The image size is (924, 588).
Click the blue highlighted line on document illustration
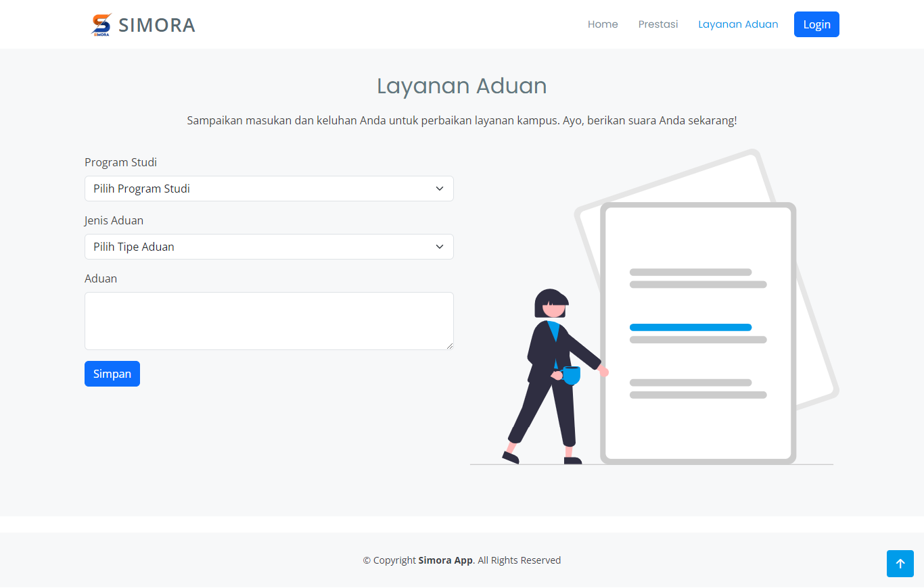pos(690,327)
